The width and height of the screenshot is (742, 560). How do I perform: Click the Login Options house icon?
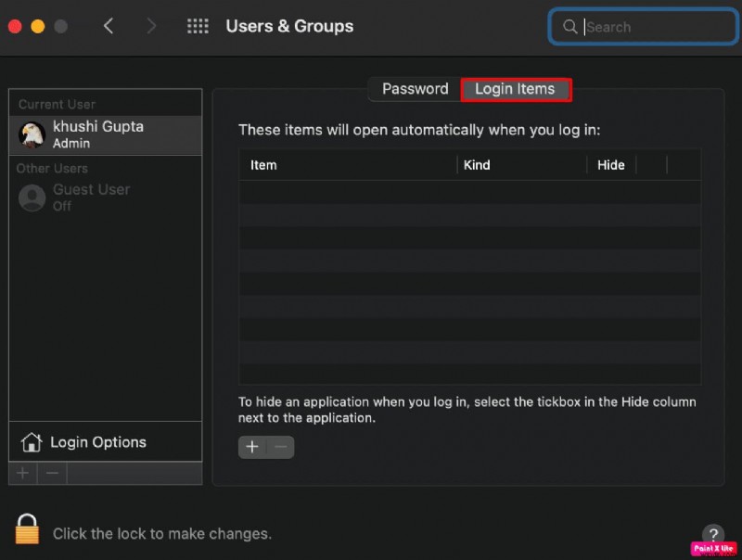32,442
